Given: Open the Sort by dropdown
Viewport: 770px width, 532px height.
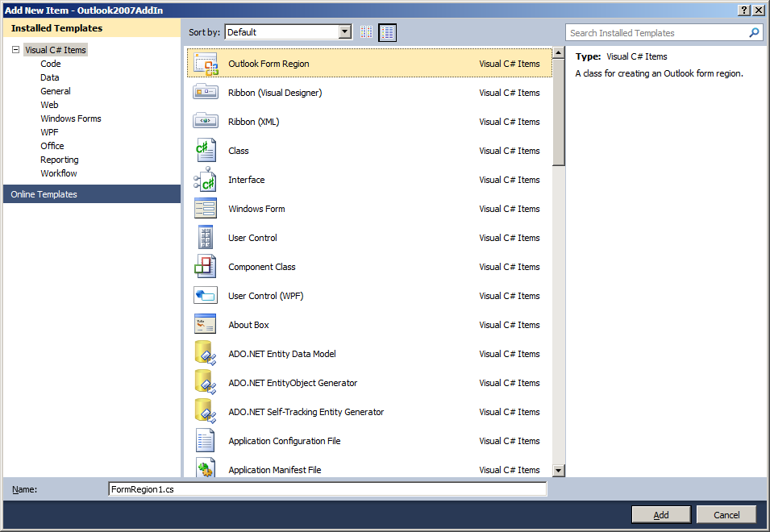Looking at the screenshot, I should tap(343, 31).
